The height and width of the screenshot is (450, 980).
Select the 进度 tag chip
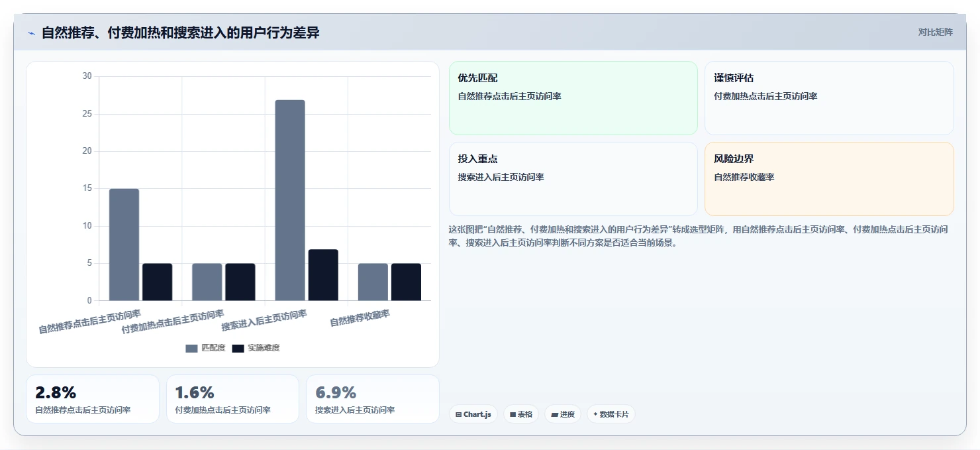coord(563,414)
